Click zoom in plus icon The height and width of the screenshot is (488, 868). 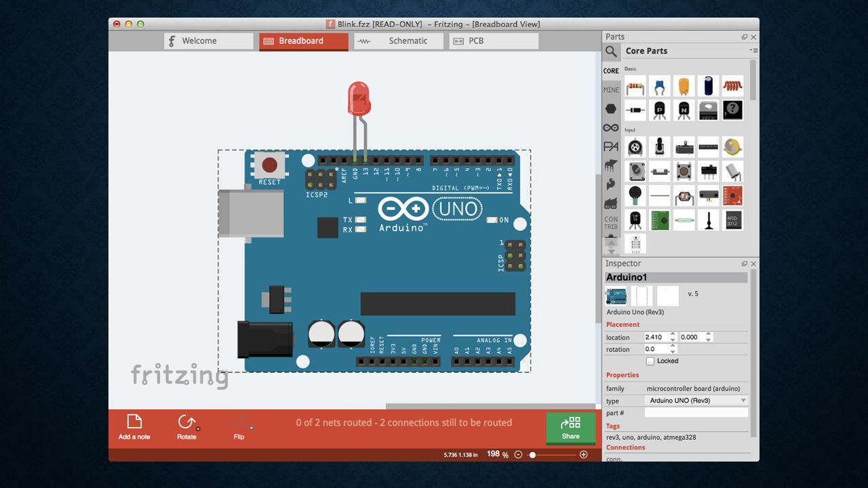tap(583, 455)
